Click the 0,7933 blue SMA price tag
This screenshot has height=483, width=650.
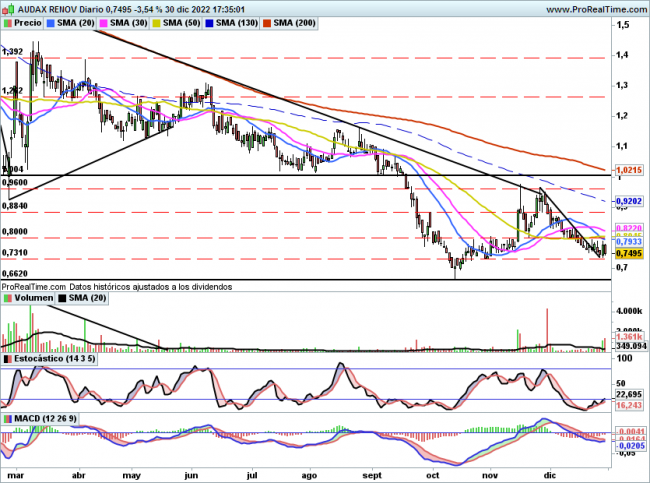pyautogui.click(x=625, y=242)
